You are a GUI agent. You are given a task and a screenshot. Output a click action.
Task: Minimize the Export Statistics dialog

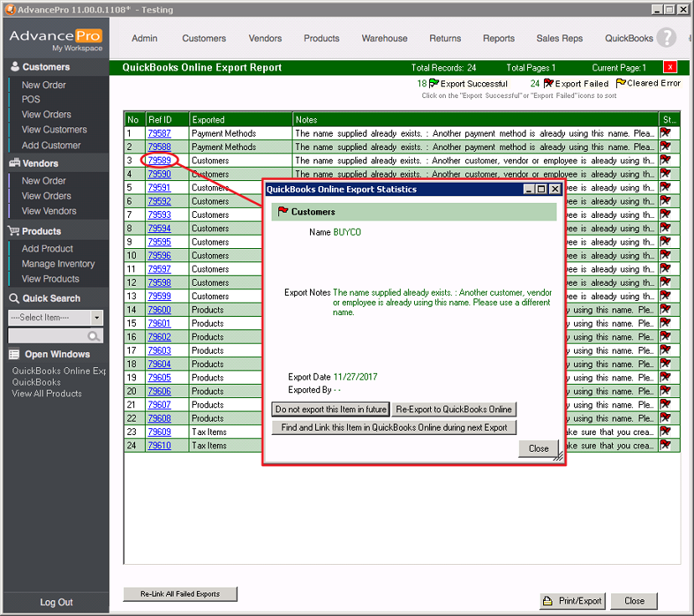pos(529,189)
